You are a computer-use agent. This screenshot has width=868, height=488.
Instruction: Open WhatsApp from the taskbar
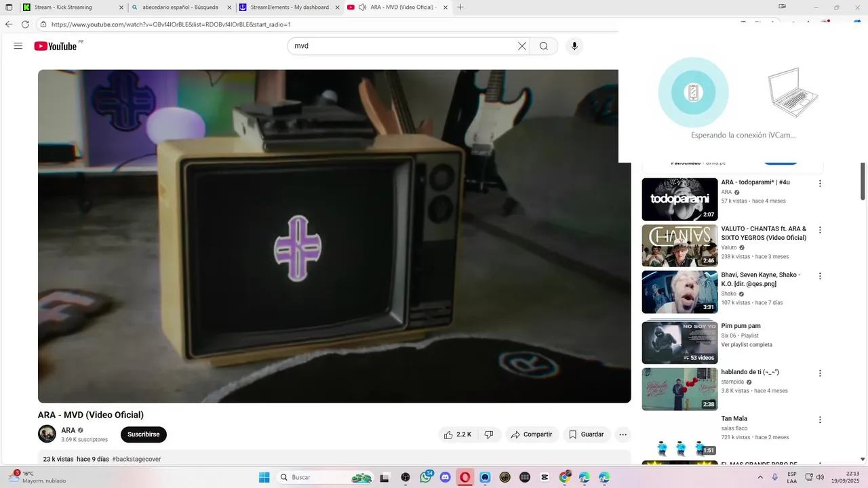pyautogui.click(x=425, y=477)
